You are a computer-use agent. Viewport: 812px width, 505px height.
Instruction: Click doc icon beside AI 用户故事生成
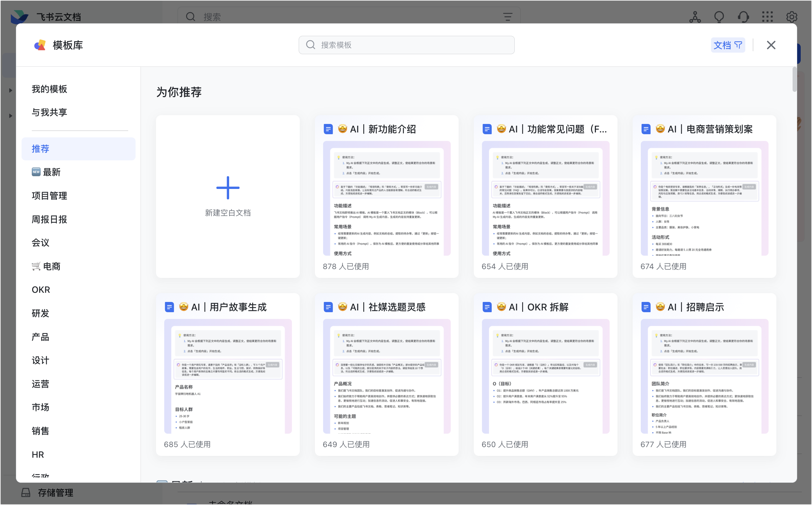[169, 307]
